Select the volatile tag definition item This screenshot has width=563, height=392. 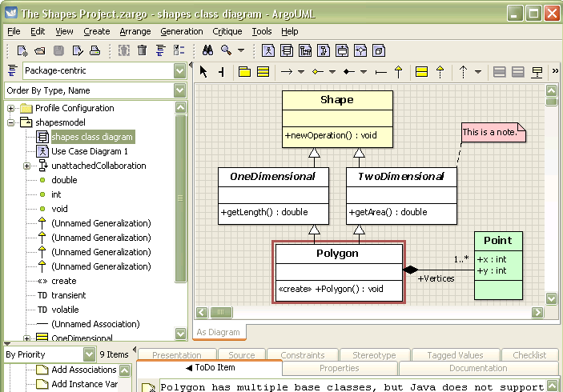click(65, 310)
